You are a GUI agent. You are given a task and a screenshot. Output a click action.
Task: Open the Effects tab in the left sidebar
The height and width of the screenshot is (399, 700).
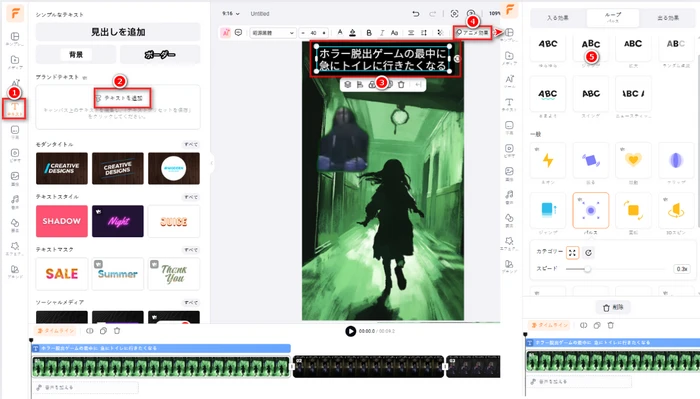point(15,248)
